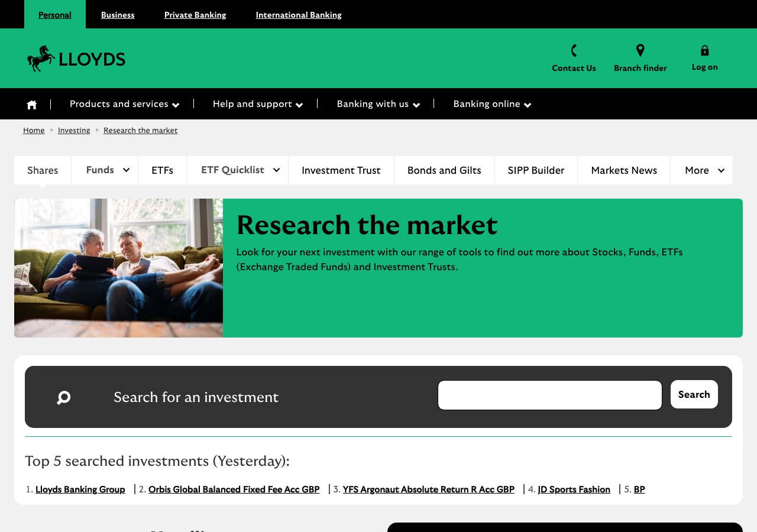
Task: Open the Investment Trust tab
Action: tap(341, 170)
